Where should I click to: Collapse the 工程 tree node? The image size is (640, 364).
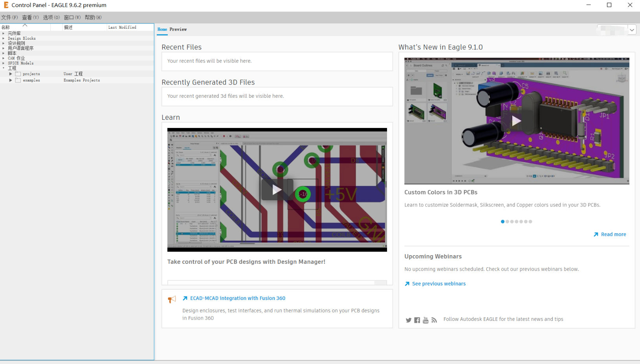point(3,68)
